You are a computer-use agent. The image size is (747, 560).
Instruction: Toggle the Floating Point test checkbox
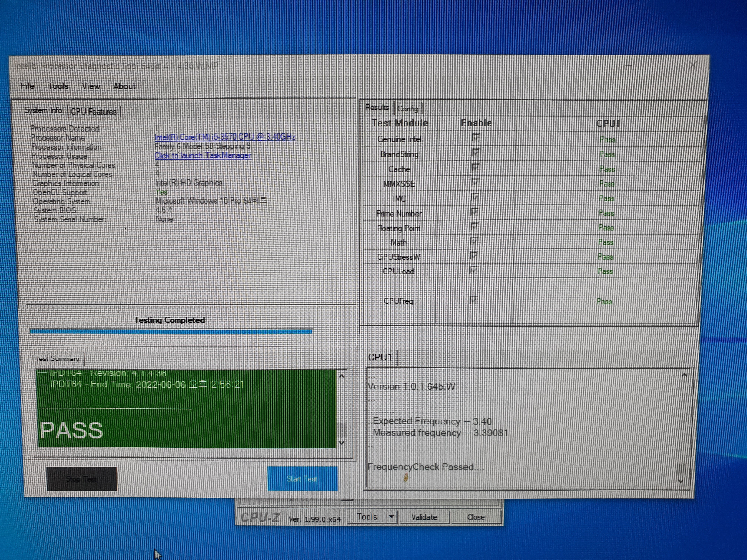pyautogui.click(x=474, y=226)
